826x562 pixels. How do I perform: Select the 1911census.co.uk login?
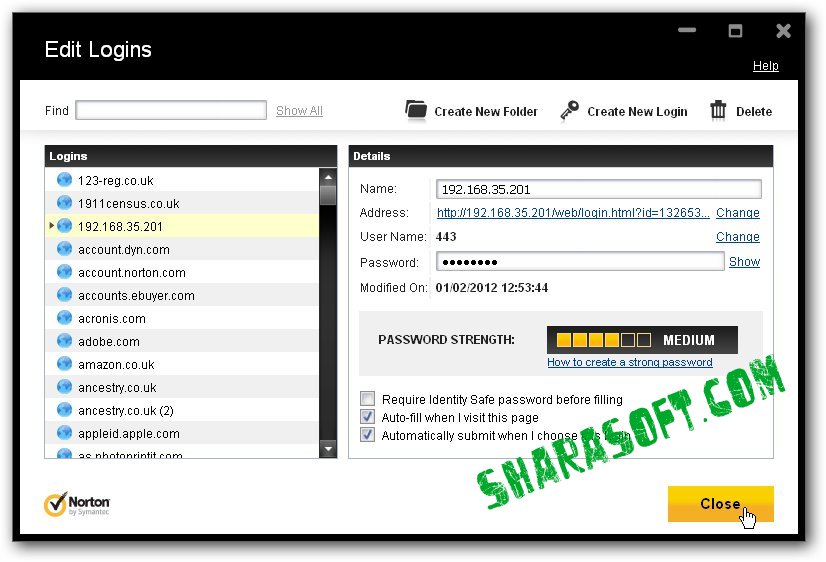click(182, 203)
